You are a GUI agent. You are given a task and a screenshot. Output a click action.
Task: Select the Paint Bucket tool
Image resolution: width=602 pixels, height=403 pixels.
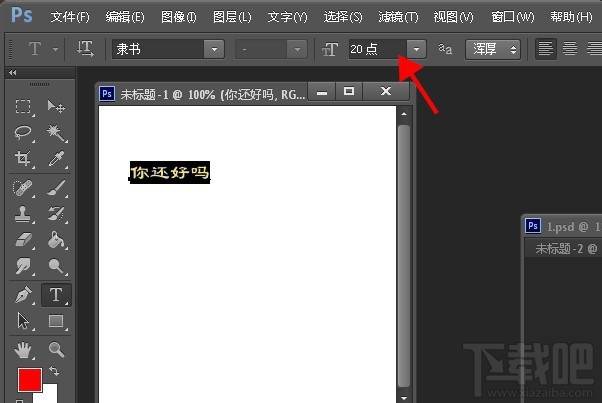click(56, 240)
